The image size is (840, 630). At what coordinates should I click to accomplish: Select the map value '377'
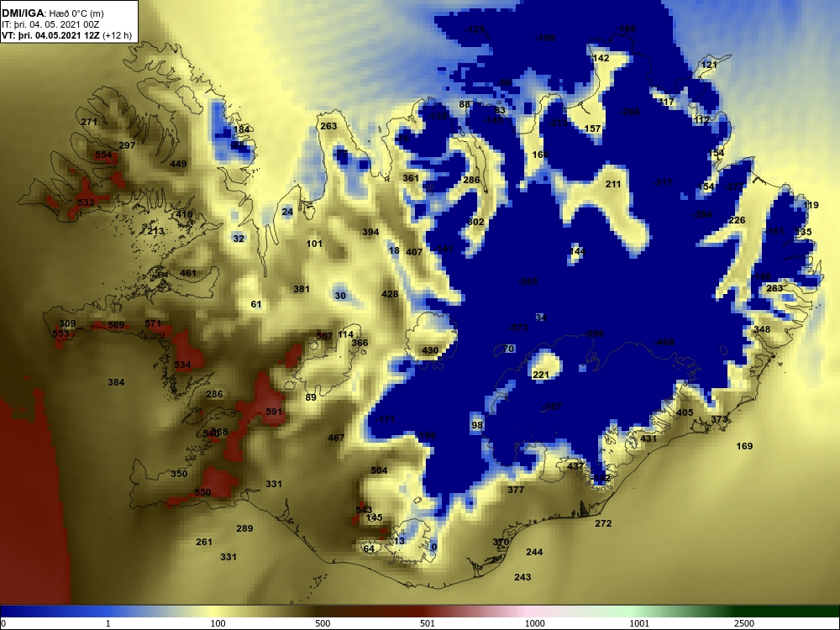(516, 490)
